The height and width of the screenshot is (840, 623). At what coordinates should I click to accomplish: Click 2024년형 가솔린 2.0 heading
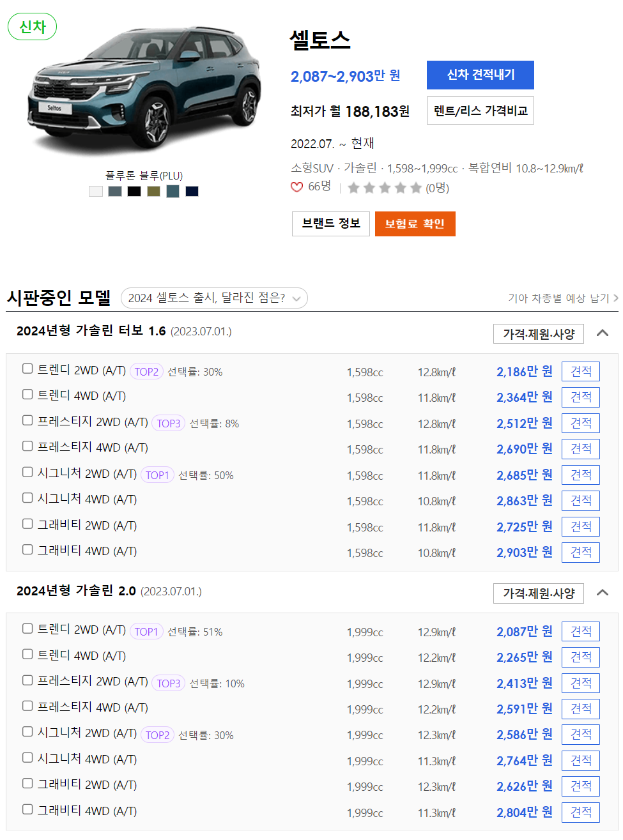(76, 591)
